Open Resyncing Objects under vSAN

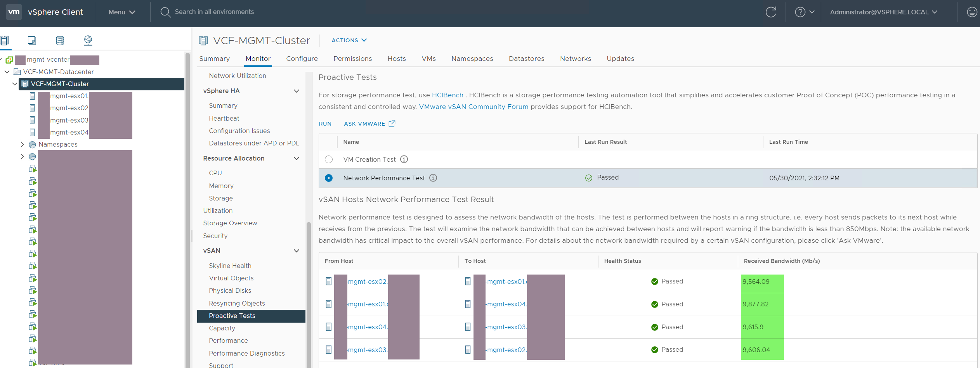(x=237, y=303)
